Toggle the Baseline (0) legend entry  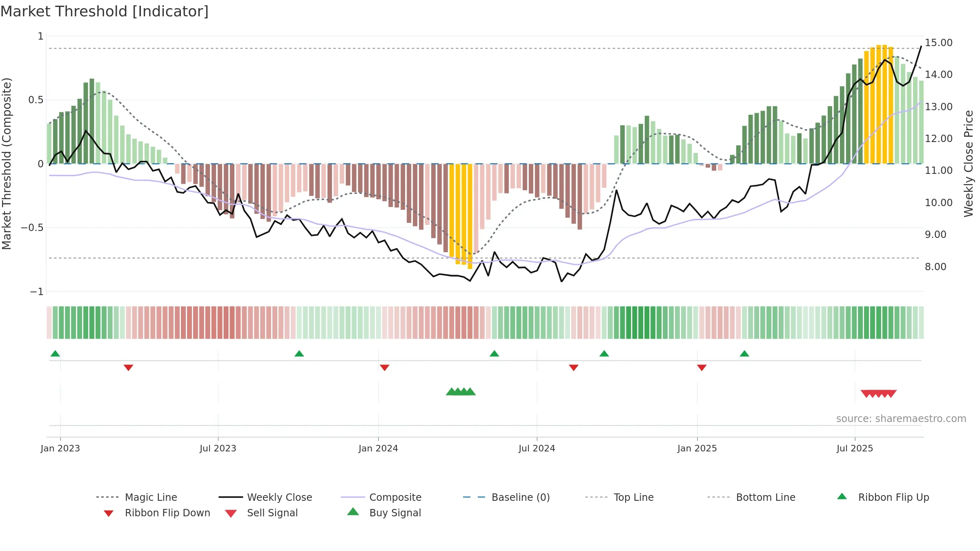pos(506,497)
